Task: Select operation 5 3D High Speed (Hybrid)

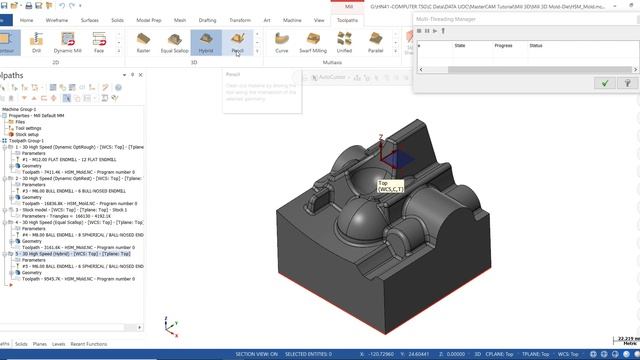Action: pyautogui.click(x=73, y=254)
